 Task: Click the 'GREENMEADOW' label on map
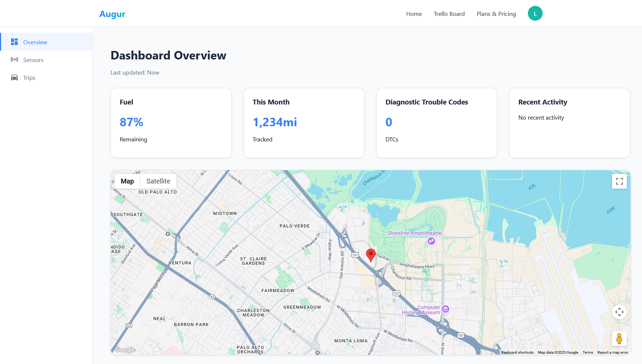click(302, 307)
